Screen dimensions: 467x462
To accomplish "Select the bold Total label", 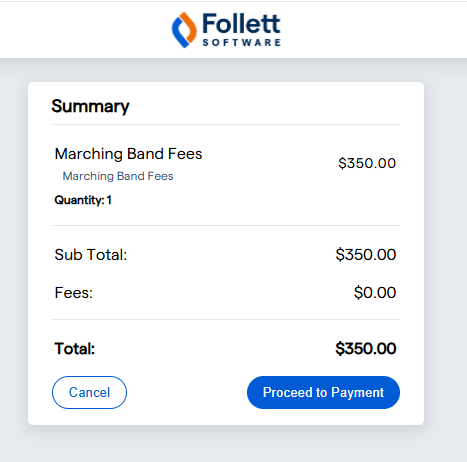I will click(x=75, y=349).
